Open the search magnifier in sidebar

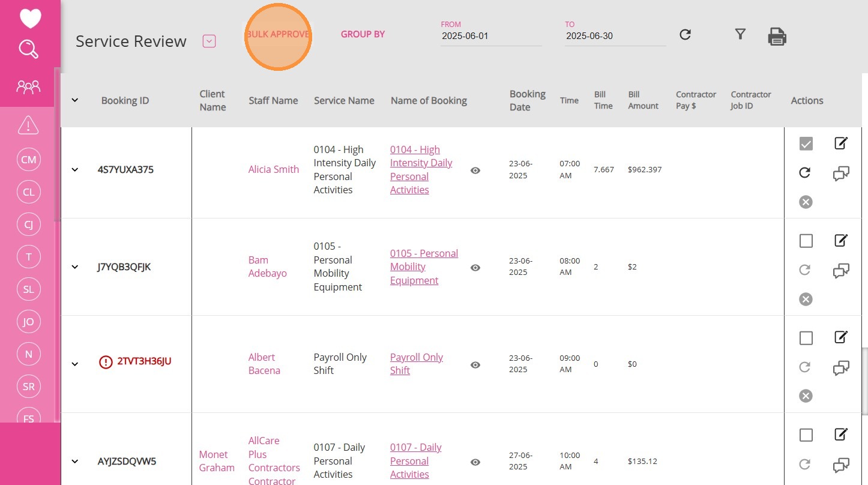click(29, 49)
